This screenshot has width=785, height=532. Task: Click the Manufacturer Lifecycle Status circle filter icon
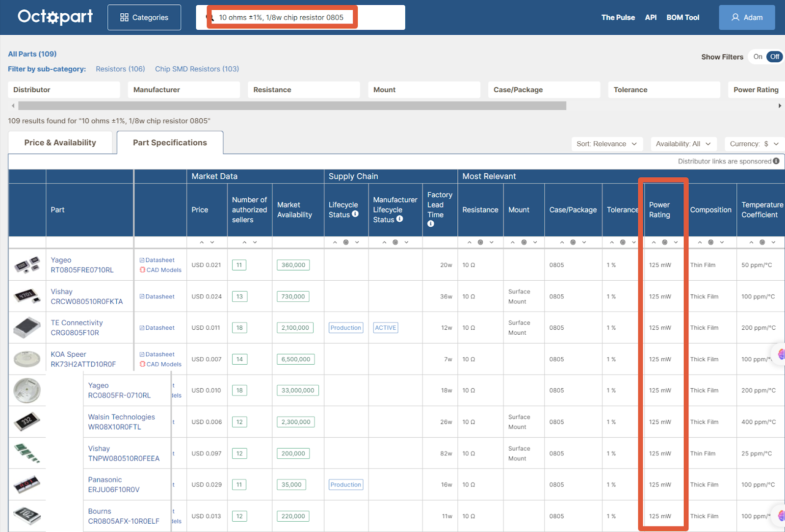point(395,242)
